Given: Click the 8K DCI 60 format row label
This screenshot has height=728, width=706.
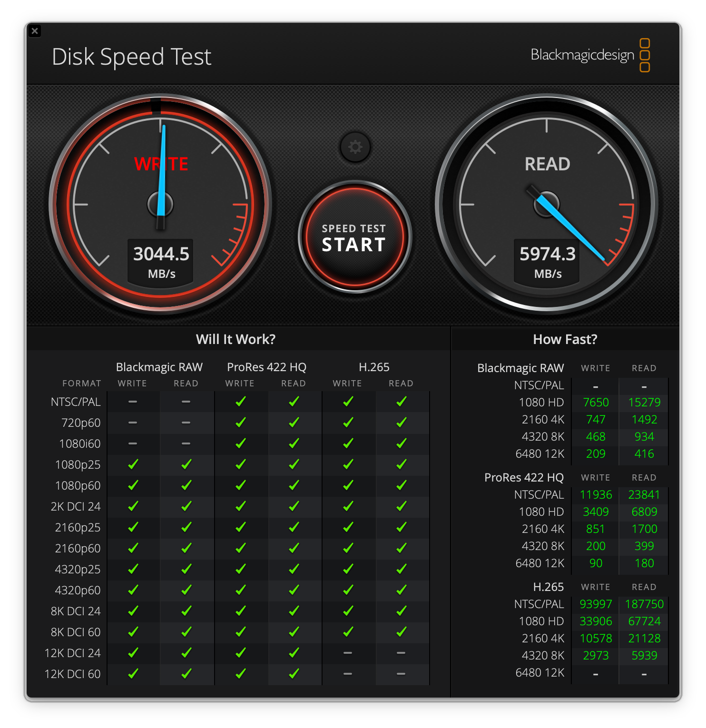Looking at the screenshot, I should [x=76, y=632].
